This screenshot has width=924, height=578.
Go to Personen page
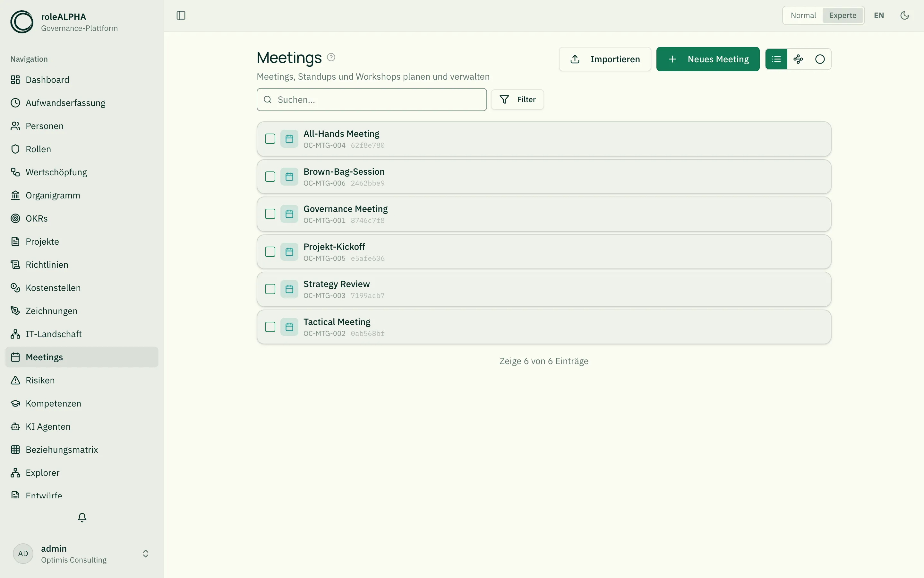(82, 126)
